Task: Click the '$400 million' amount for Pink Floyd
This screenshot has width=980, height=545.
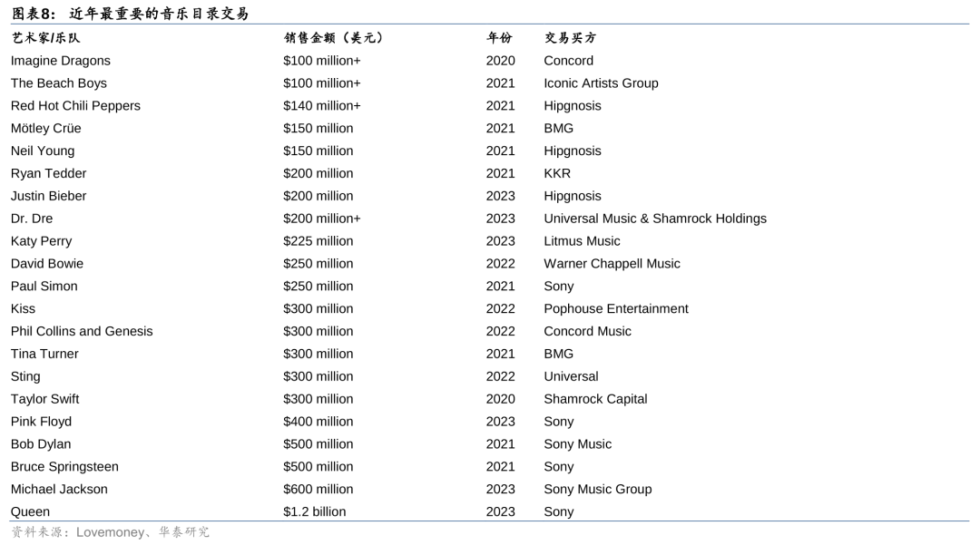Action: [318, 422]
